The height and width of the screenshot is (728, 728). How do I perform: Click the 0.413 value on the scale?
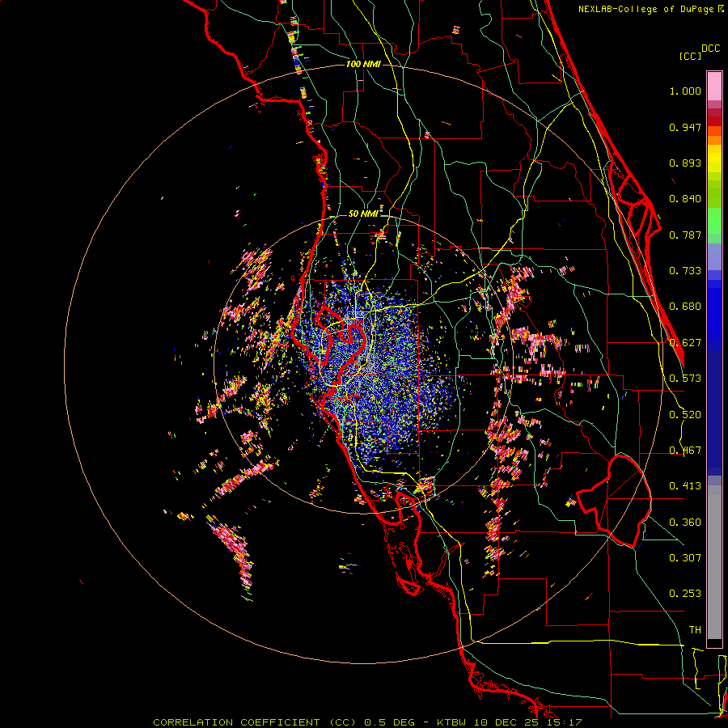(x=685, y=486)
